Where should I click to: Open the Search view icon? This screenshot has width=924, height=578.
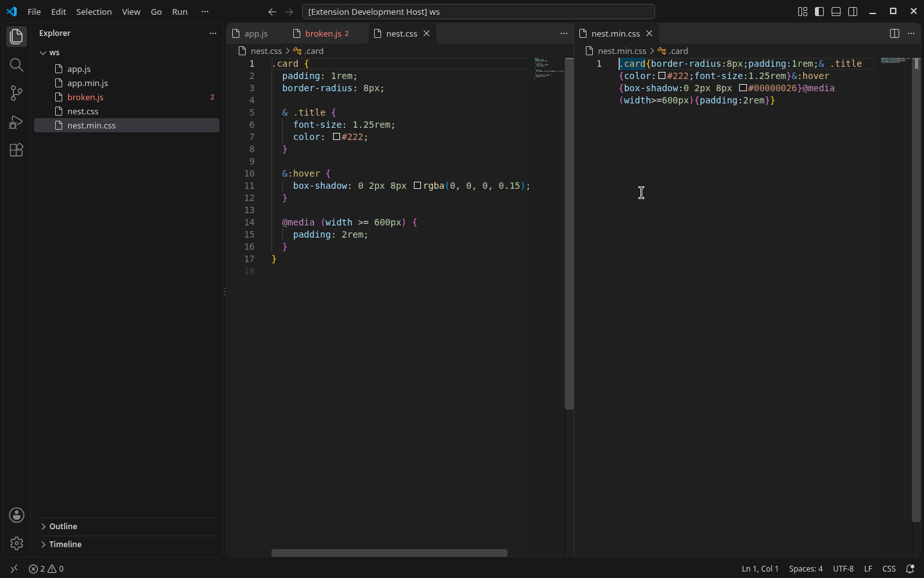coord(17,65)
